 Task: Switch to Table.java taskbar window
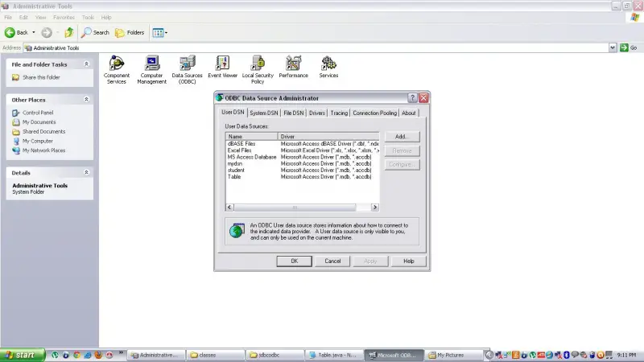(x=333, y=355)
